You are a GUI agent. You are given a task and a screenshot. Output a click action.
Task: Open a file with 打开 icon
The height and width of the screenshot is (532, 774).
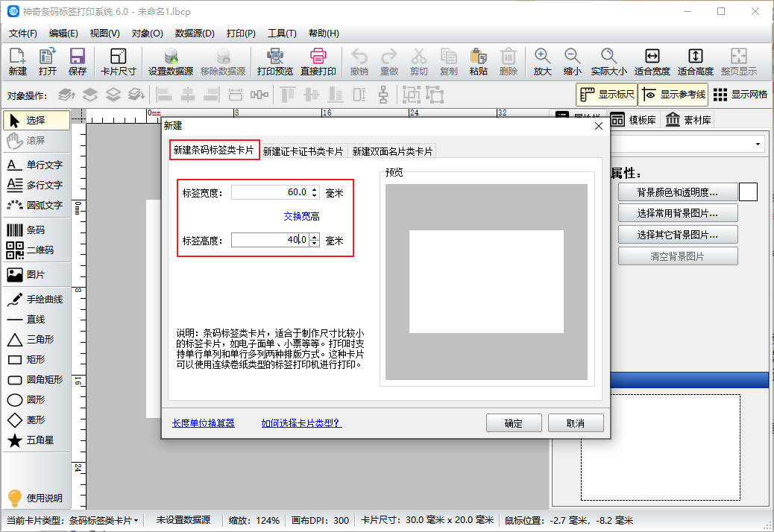[x=48, y=62]
